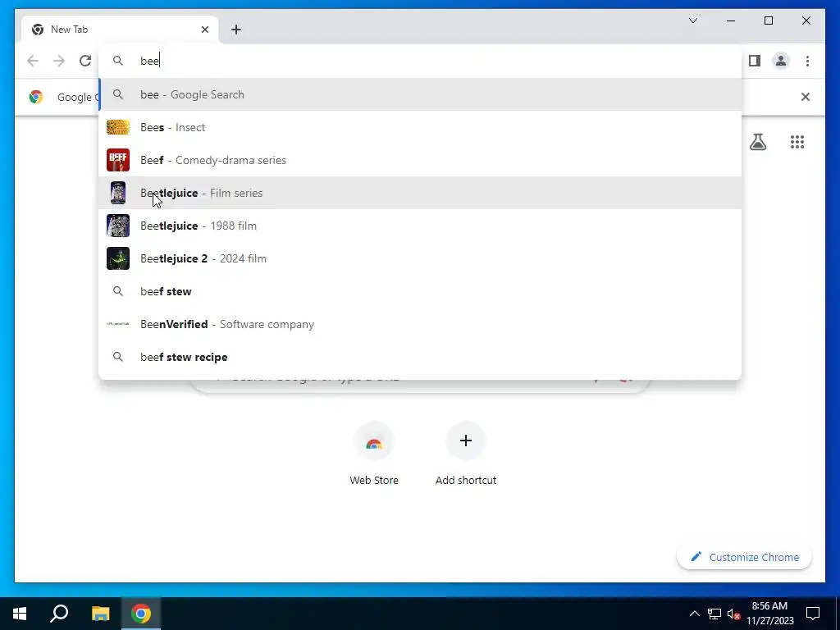This screenshot has width=840, height=630.
Task: Choose Beef Comedy-drama series suggestion
Action: tap(420, 160)
